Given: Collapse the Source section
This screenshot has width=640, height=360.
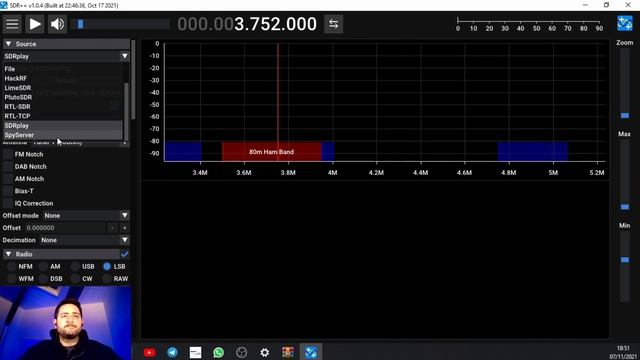Looking at the screenshot, I should tap(8, 44).
